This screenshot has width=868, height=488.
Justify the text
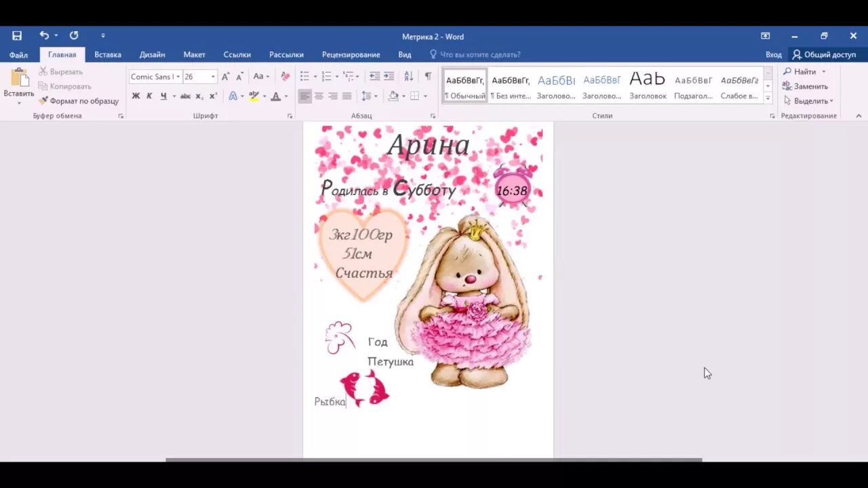point(347,96)
